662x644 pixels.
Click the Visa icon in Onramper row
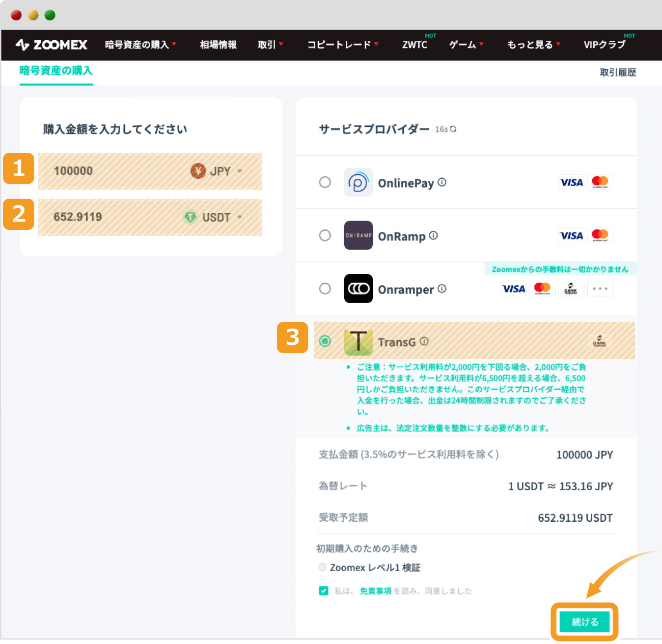(514, 289)
